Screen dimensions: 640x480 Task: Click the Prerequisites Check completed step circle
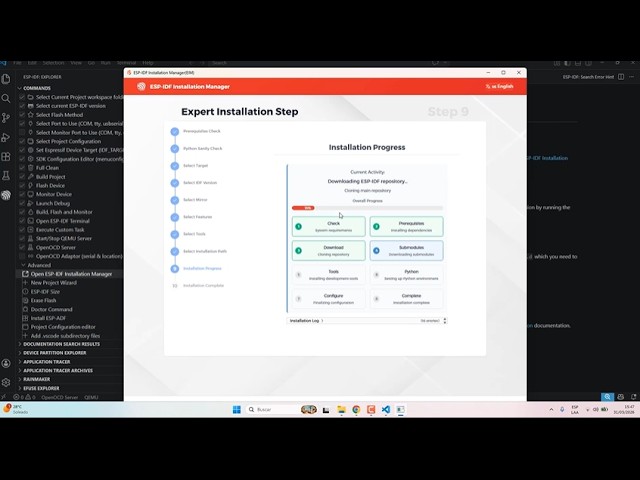(x=175, y=131)
